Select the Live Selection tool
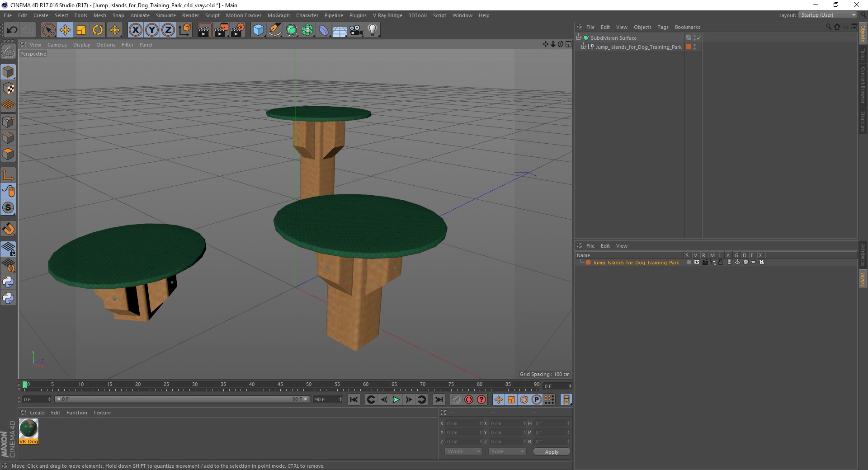 tap(48, 30)
